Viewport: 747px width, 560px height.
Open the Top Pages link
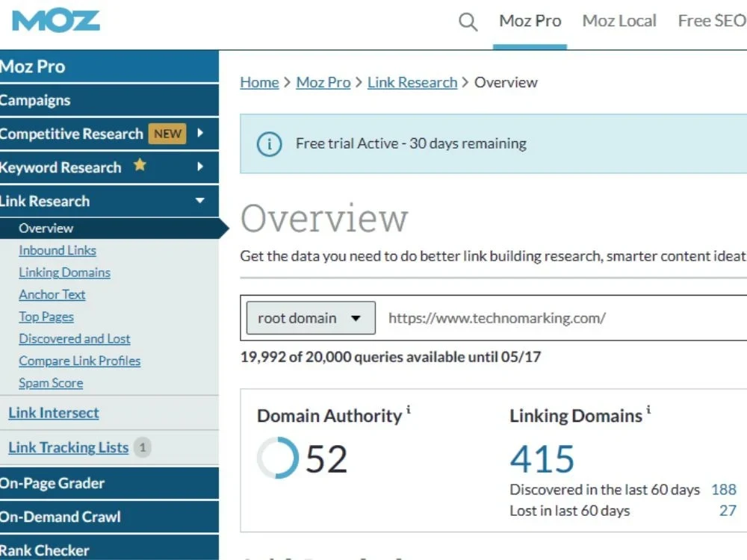(46, 317)
